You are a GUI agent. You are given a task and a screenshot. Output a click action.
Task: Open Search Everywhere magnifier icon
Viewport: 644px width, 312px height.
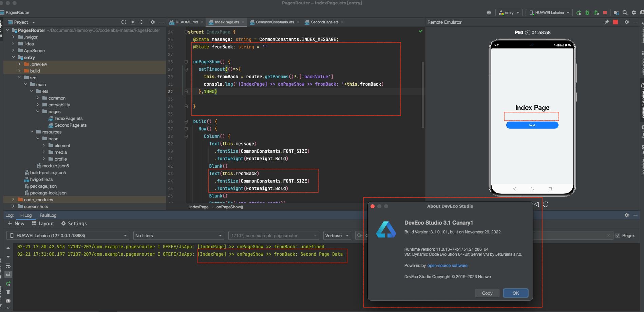click(625, 13)
